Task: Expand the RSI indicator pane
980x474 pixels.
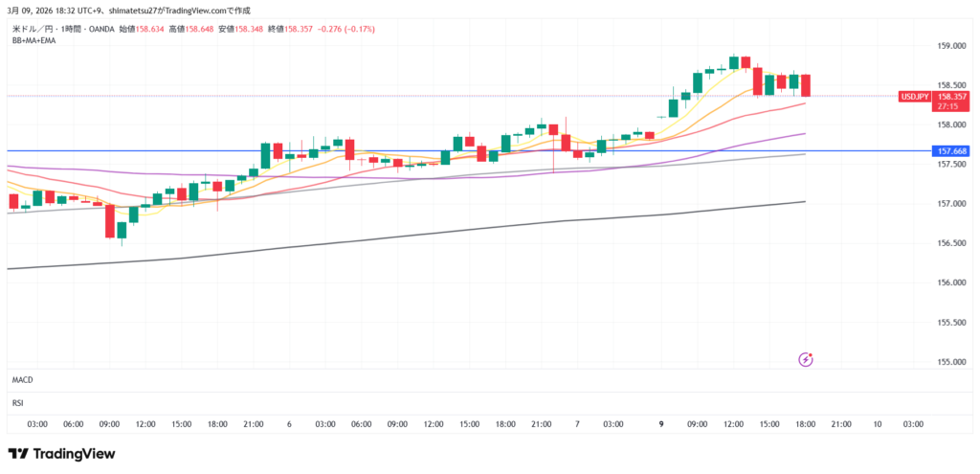Action: pyautogui.click(x=18, y=403)
